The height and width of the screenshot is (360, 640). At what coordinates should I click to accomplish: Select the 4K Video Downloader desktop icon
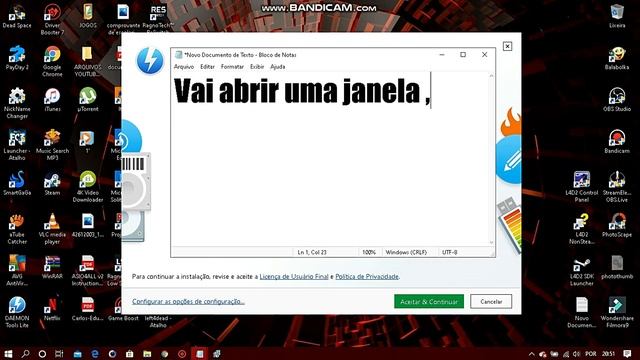88,187
